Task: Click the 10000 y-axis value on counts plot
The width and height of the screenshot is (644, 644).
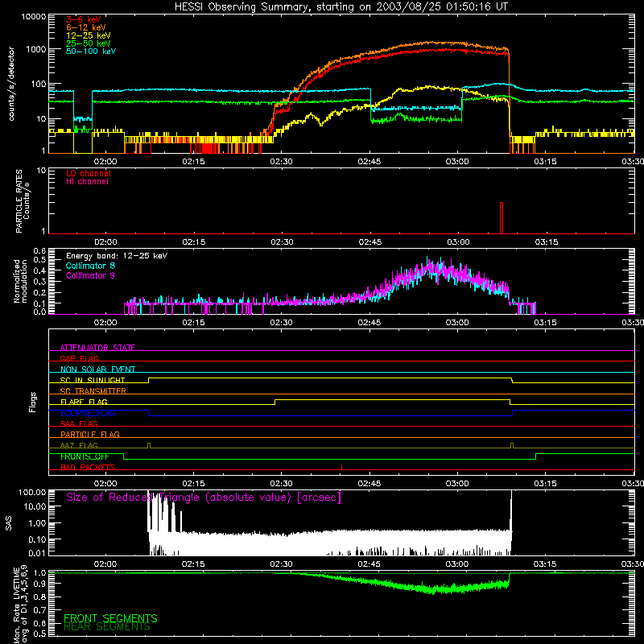Action: 34,17
